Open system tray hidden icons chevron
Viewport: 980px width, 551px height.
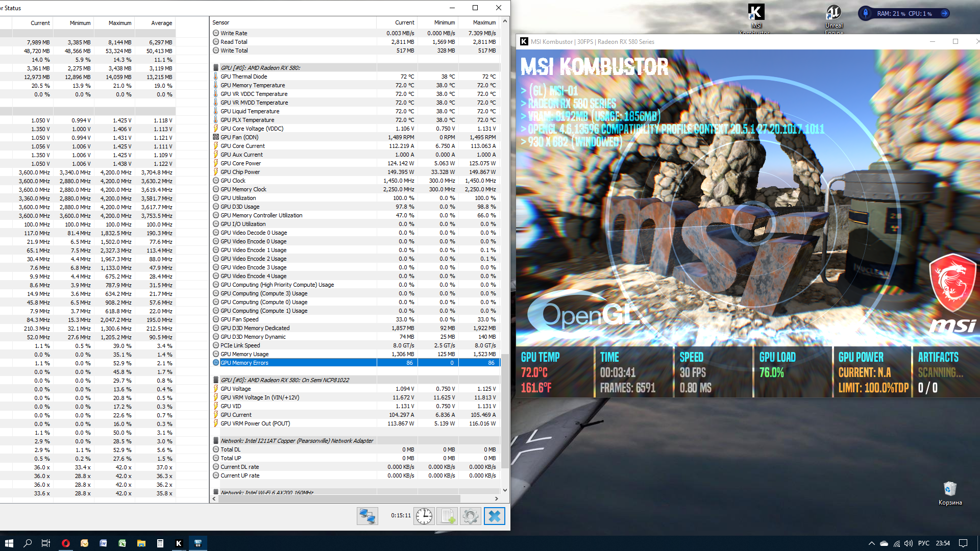871,543
